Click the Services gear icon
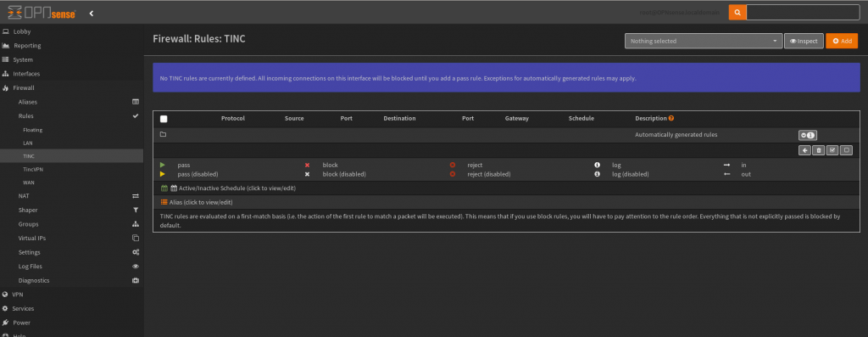Screen dimensions: 868x337 coord(6,309)
